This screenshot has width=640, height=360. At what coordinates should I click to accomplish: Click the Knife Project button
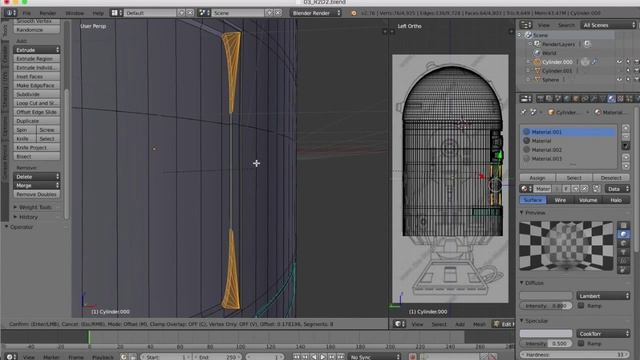37,147
